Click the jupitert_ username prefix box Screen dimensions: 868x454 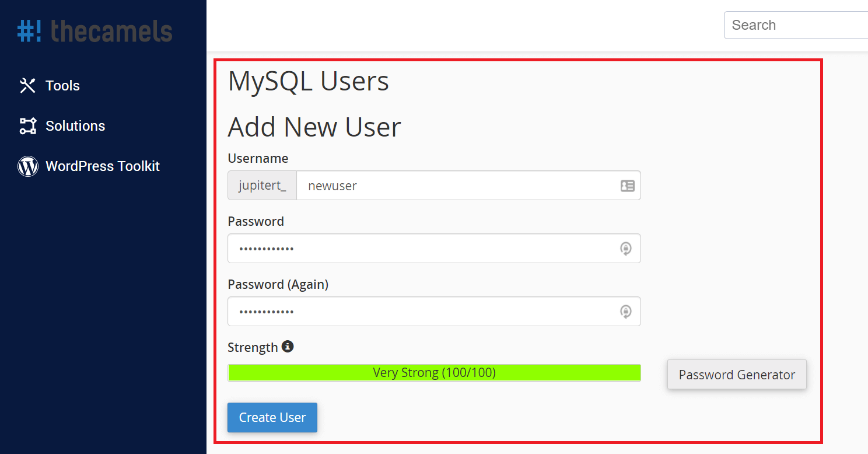[262, 186]
